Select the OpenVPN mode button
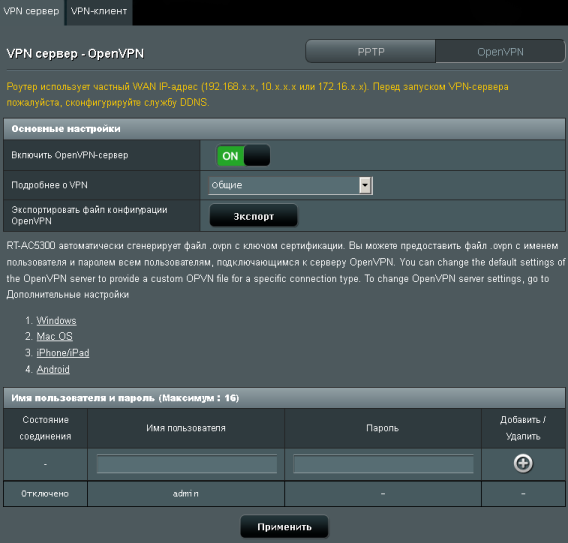Screen dimensions: 568x543 500,51
